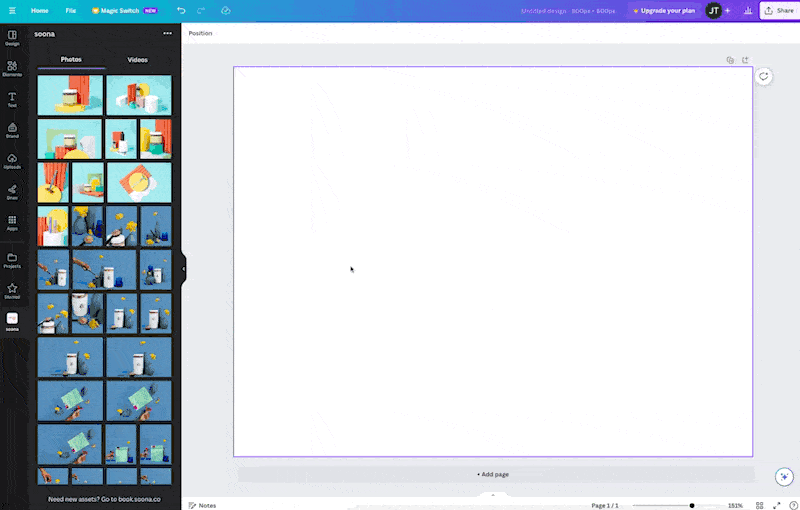The width and height of the screenshot is (800, 510).
Task: Duplicate the page using copy icon
Action: tap(730, 60)
